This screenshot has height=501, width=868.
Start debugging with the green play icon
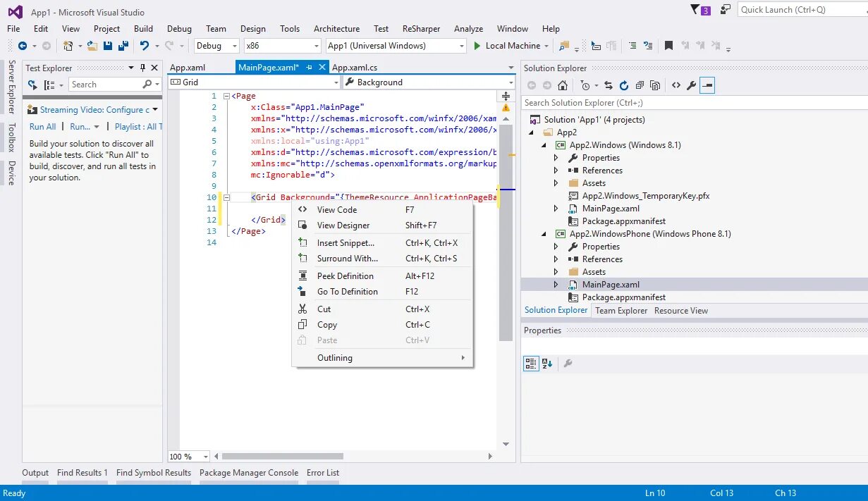pyautogui.click(x=477, y=46)
